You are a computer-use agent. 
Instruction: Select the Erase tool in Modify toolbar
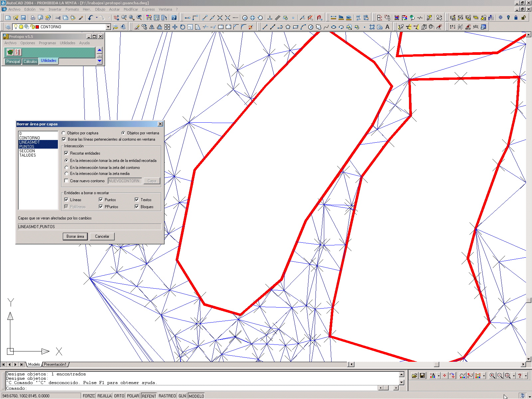pos(137,27)
